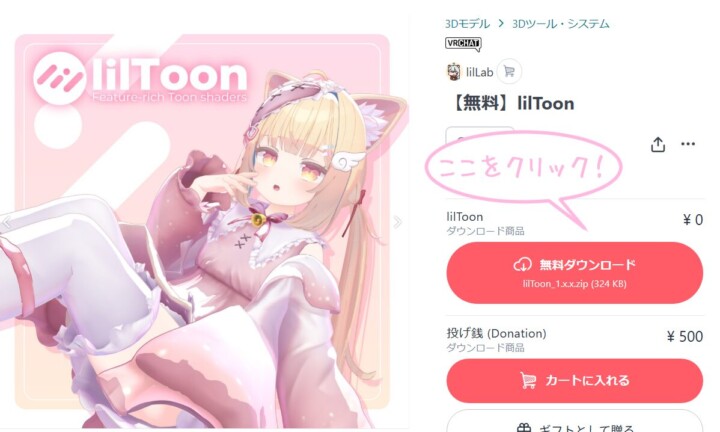
Task: Click the cart icon on カートに入れる button
Action: click(x=528, y=381)
